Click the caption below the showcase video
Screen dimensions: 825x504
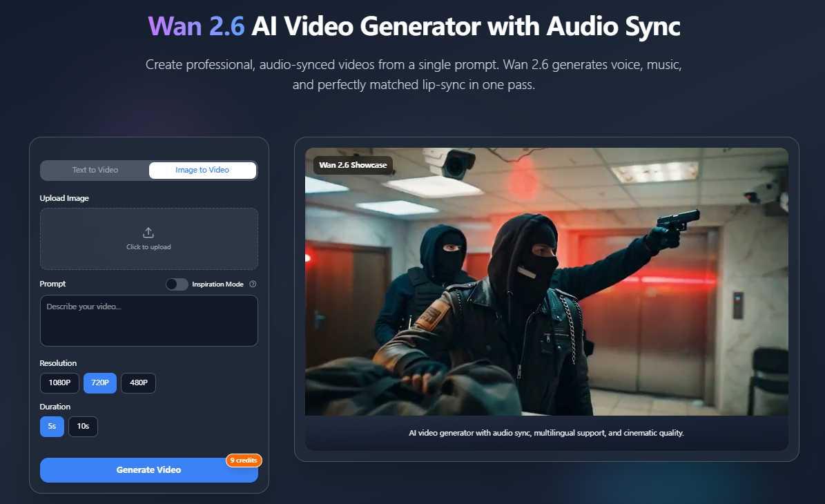point(546,433)
